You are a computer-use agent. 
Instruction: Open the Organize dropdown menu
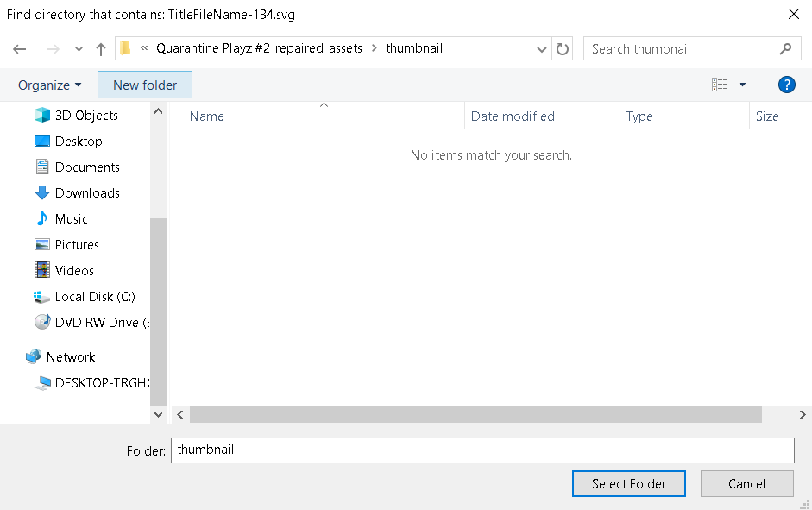click(49, 85)
